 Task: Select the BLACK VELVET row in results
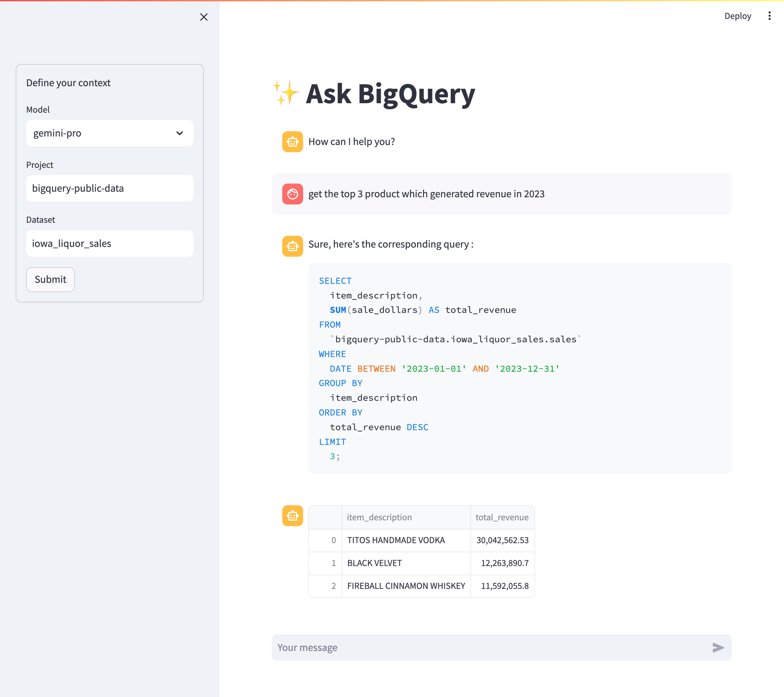(374, 563)
